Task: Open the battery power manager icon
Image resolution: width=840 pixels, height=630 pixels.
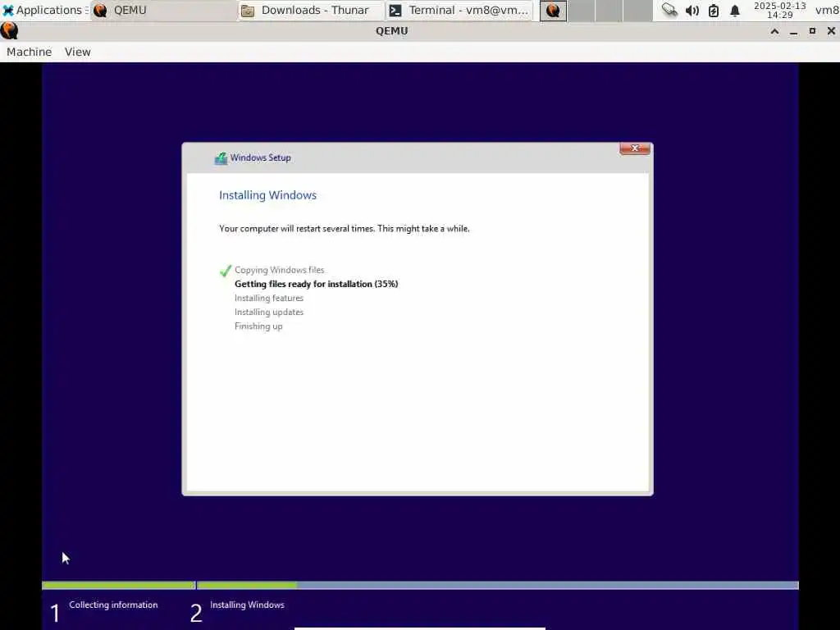Action: [714, 10]
